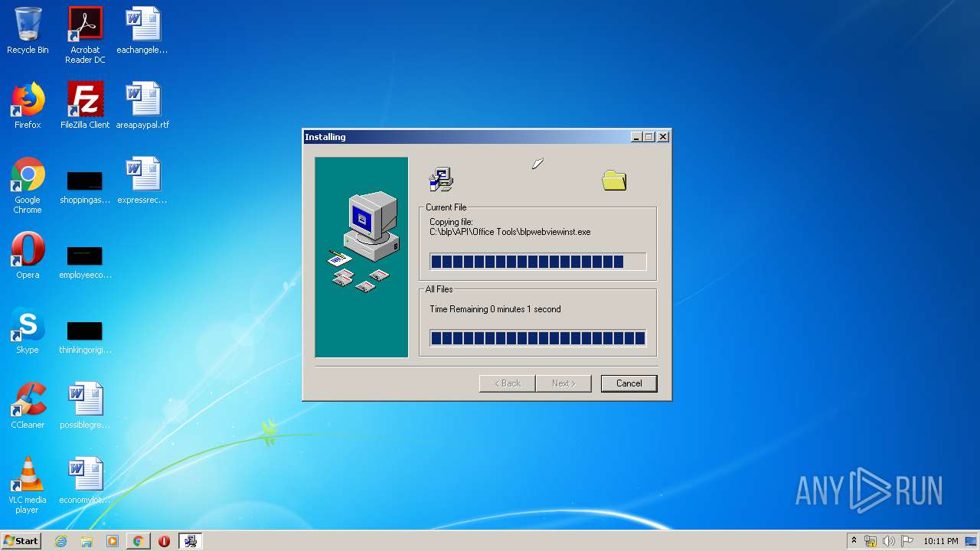This screenshot has width=980, height=551.
Task: Click the Installing title bar
Action: (x=467, y=137)
